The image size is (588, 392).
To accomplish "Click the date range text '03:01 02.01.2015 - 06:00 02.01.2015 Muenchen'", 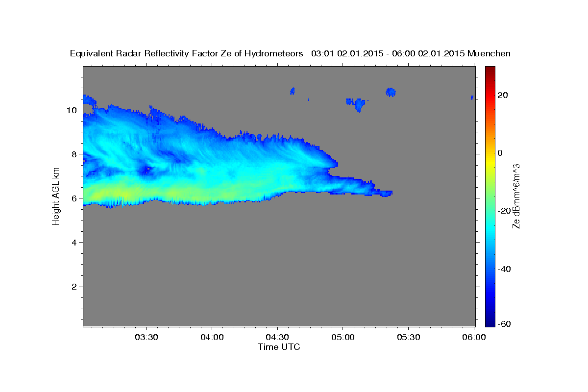I will [411, 53].
